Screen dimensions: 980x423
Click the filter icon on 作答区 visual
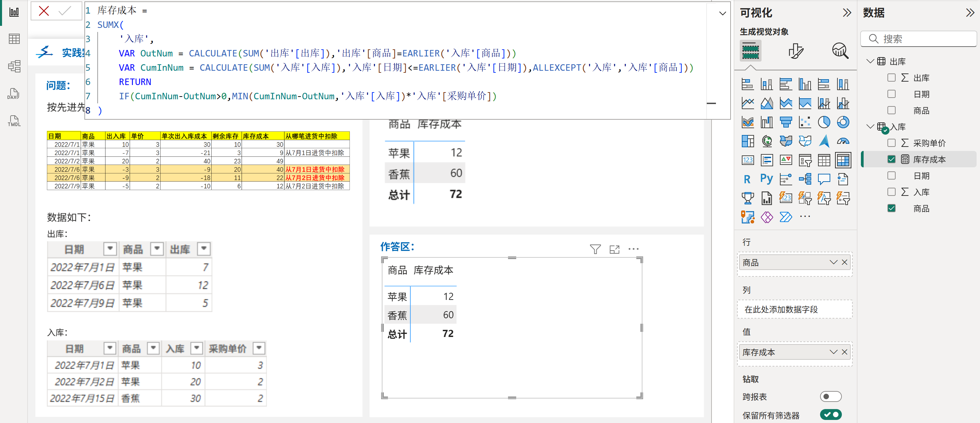[x=595, y=249]
